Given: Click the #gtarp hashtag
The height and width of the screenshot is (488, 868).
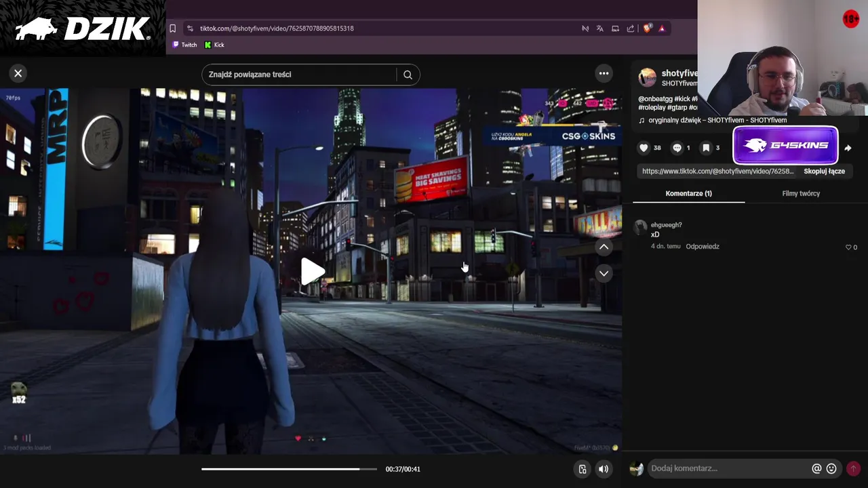Looking at the screenshot, I should pyautogui.click(x=677, y=107).
